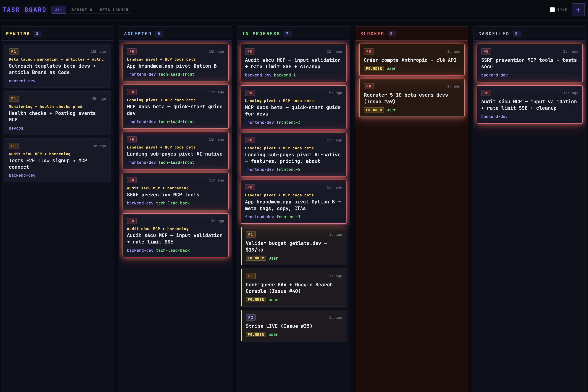The height and width of the screenshot is (392, 588).
Task: Click Monitoring + health checks prod label
Action: (45, 107)
